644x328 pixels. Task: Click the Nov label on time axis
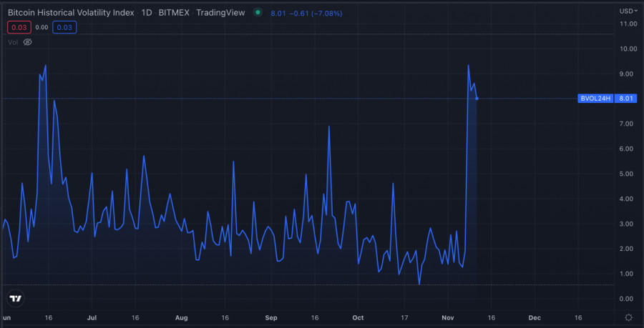[x=448, y=317]
